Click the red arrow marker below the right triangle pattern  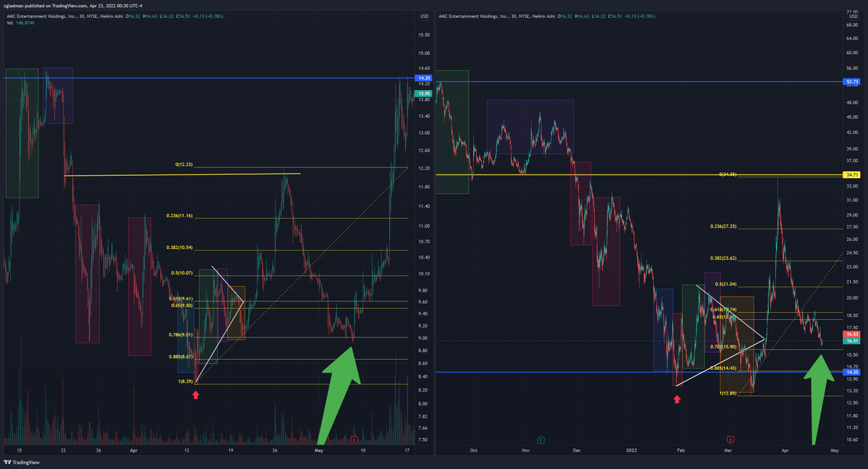coord(677,398)
